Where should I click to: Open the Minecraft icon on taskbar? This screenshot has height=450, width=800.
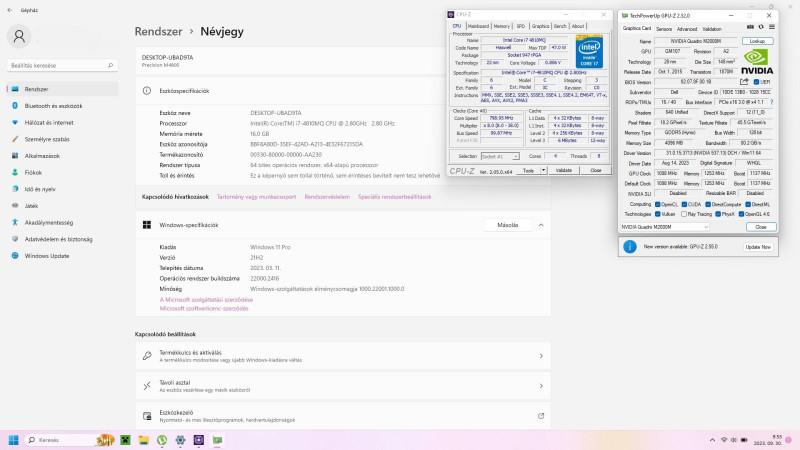coord(125,440)
